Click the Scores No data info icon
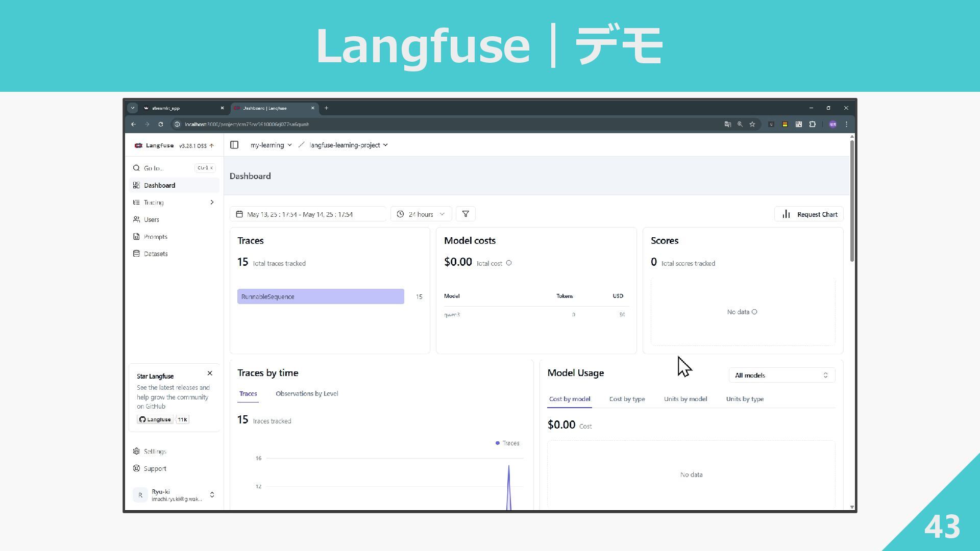The height and width of the screenshot is (551, 980). 754,312
